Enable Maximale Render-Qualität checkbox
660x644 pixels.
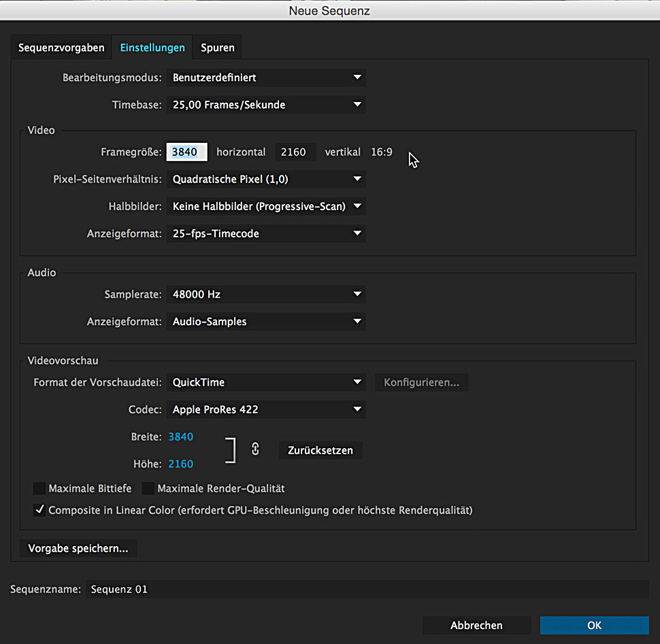click(148, 488)
